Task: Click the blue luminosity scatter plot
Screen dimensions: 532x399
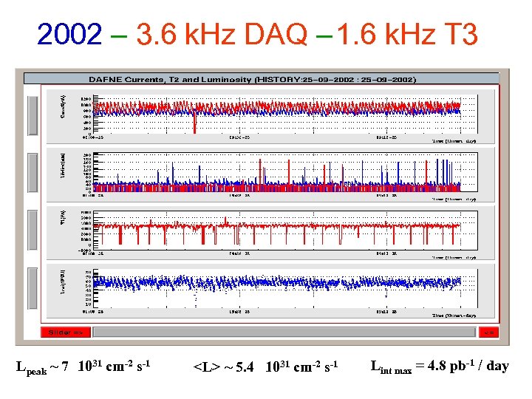Action: (x=285, y=288)
